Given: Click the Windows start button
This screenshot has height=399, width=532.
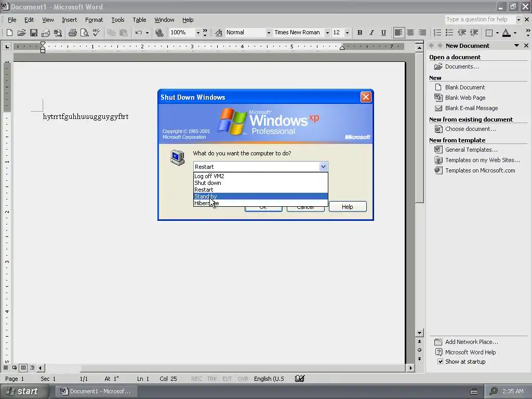Looking at the screenshot, I should (24, 391).
